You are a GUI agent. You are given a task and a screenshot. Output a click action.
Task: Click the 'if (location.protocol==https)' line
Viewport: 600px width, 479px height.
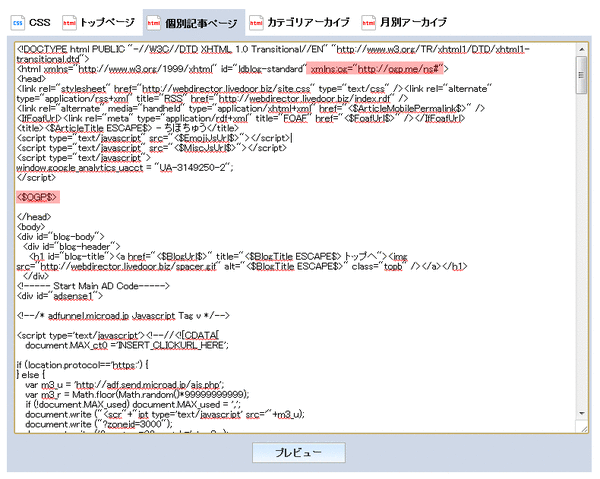82,365
